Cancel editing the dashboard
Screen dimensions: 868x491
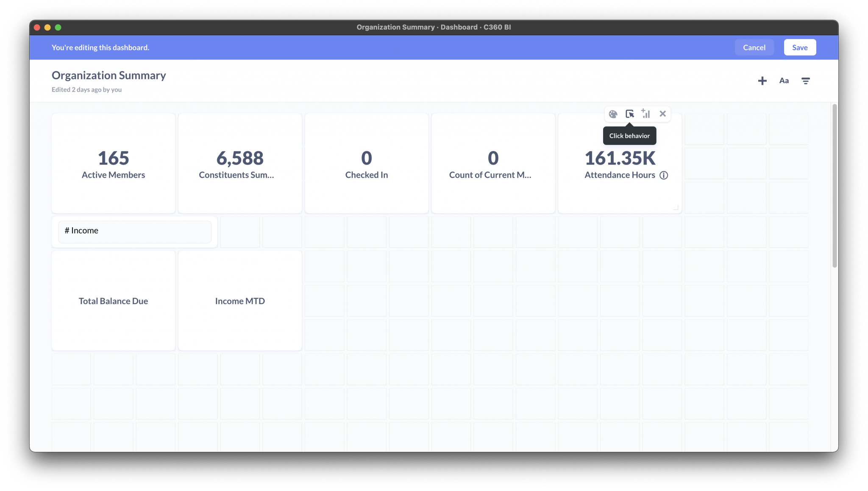[754, 47]
